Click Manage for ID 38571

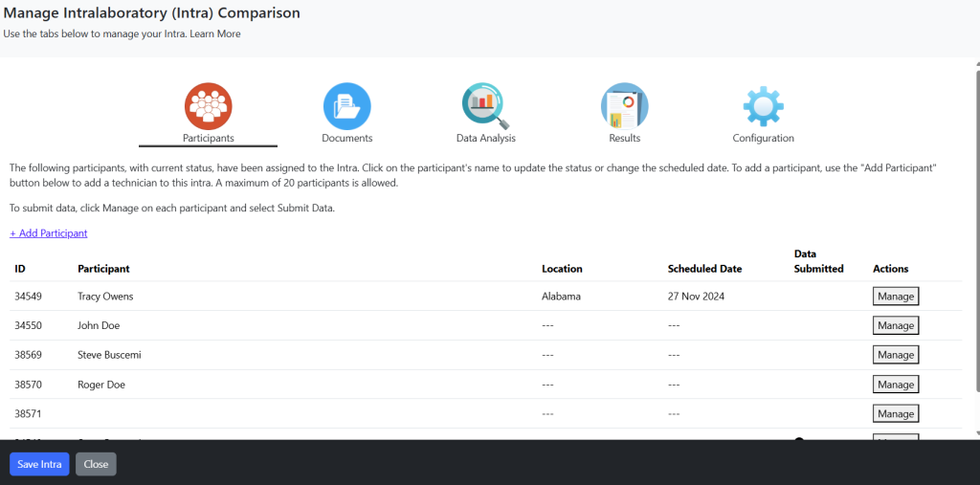tap(896, 414)
